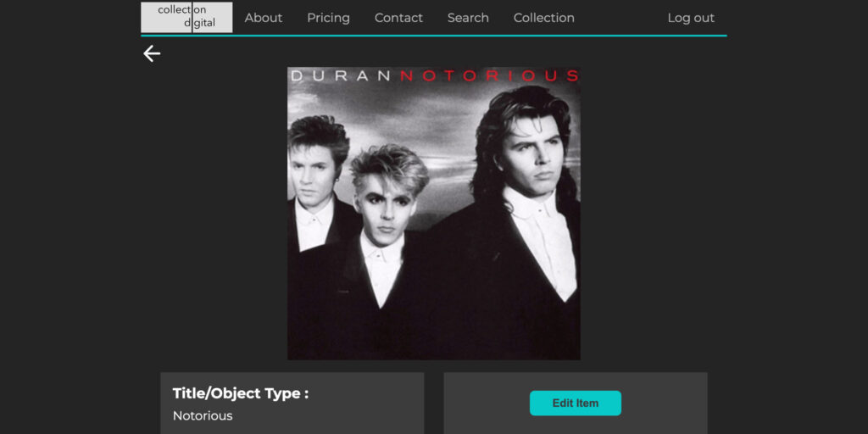Select the Notorious title value text
Viewport: 868px width, 434px height.
(x=203, y=415)
